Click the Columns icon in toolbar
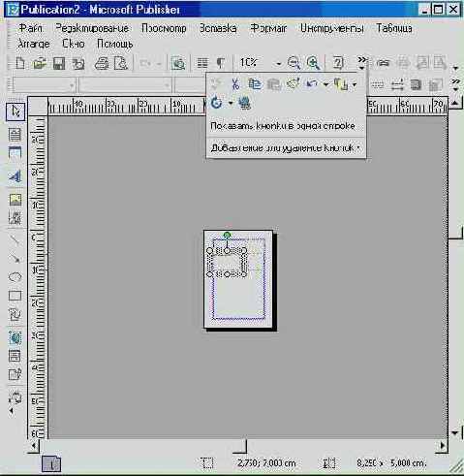The width and height of the screenshot is (464, 476). (202, 63)
